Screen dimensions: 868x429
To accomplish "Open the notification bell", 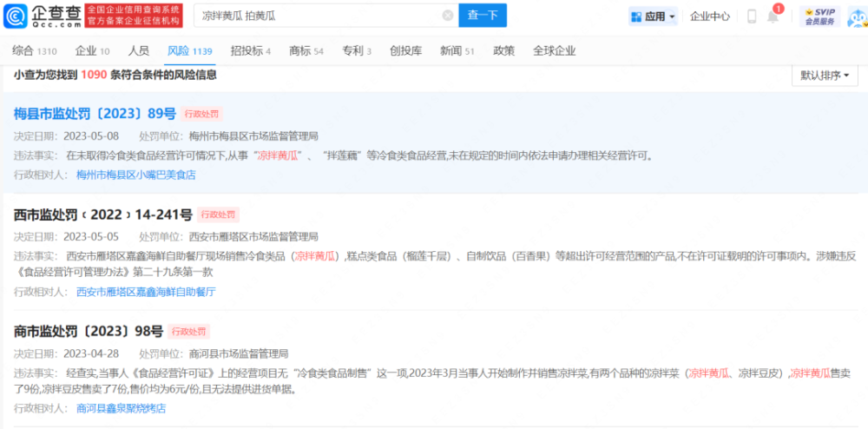I will coord(773,16).
